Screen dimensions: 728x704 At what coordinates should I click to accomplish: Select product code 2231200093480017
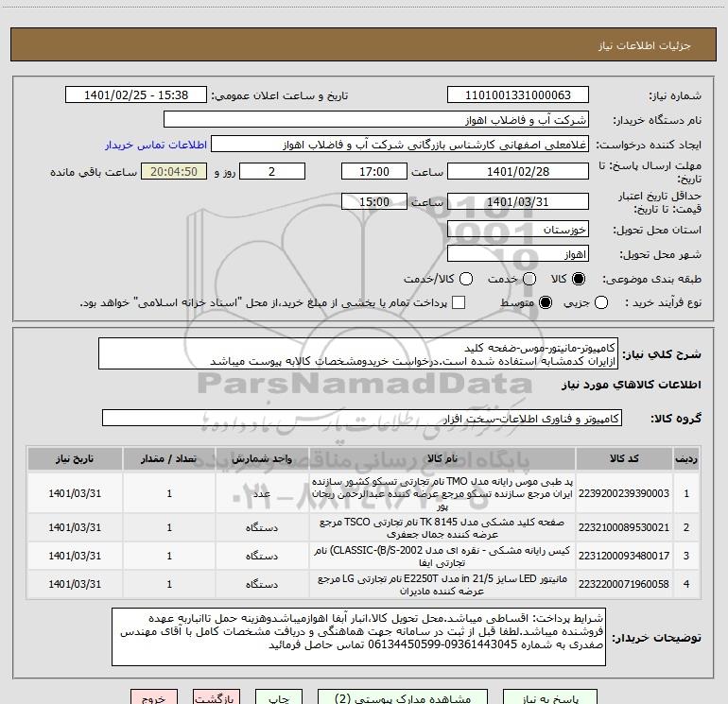(624, 556)
